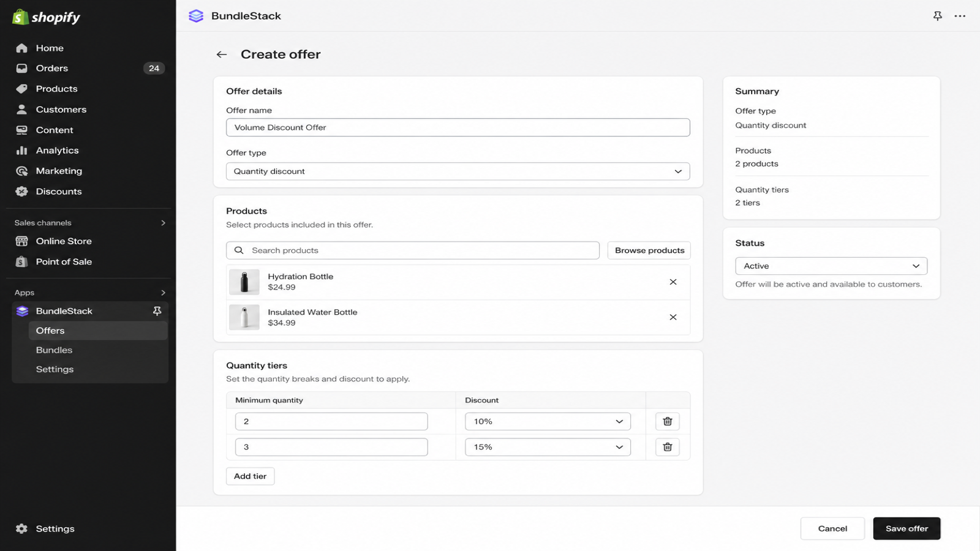Click the Discounts badge icon
This screenshot has height=551, width=980.
[22, 191]
